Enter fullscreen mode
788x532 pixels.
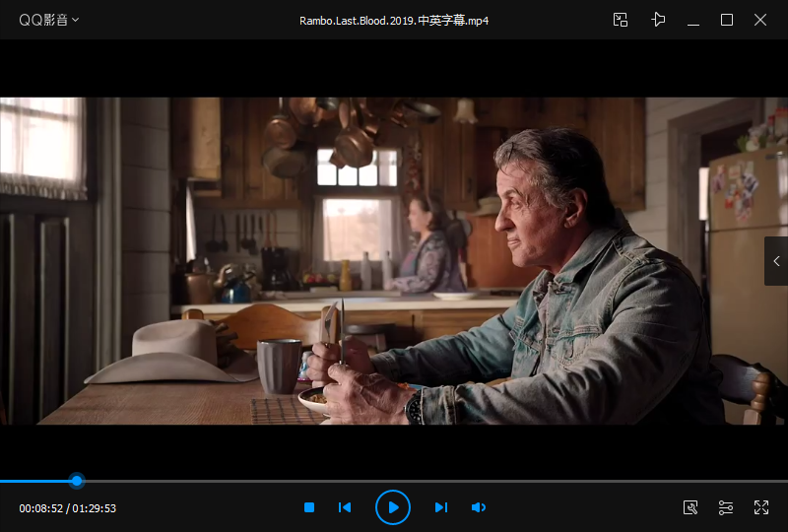click(761, 507)
